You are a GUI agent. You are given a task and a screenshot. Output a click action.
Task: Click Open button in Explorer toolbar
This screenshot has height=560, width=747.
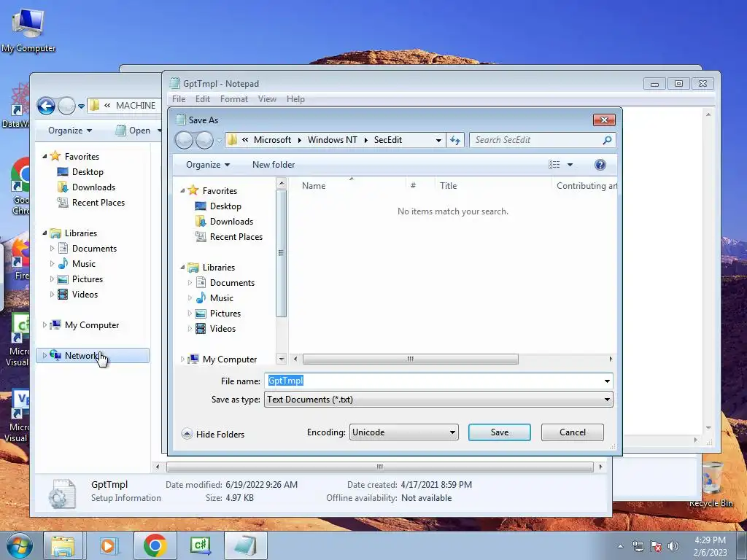click(x=134, y=131)
